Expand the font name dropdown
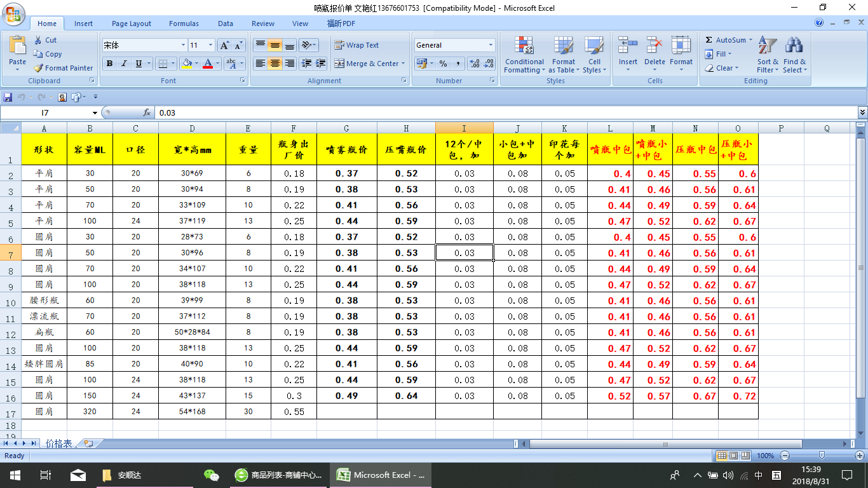This screenshot has height=488, width=868. [x=183, y=45]
